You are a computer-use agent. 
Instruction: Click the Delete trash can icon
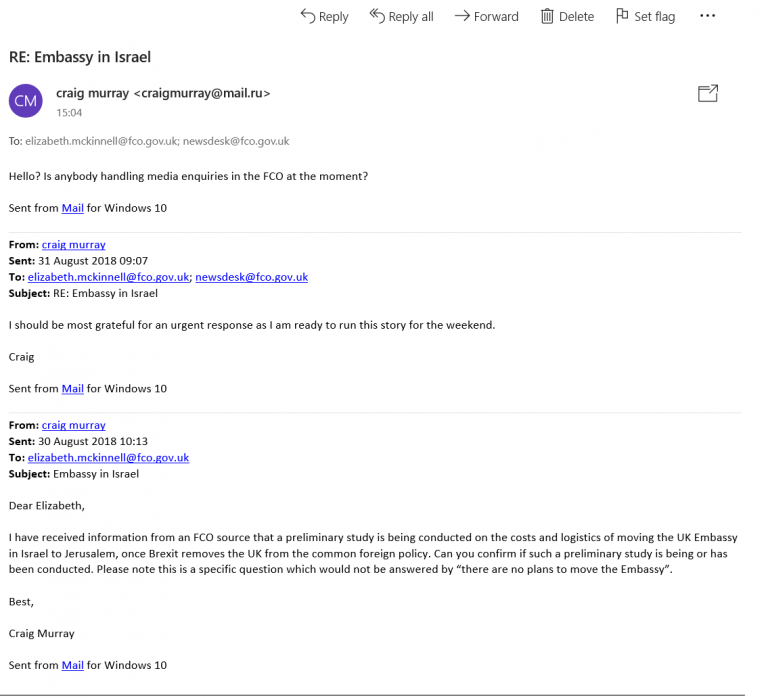click(x=547, y=16)
